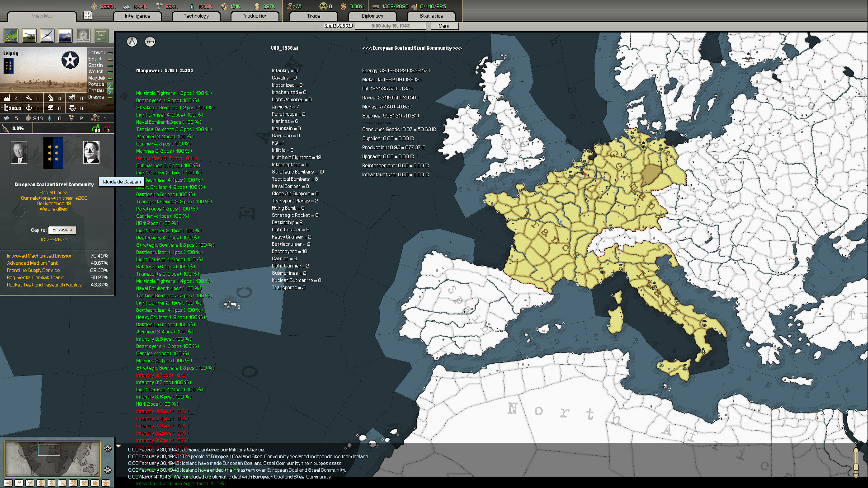
Task: Switch to political flag map mode
Action: [19, 483]
